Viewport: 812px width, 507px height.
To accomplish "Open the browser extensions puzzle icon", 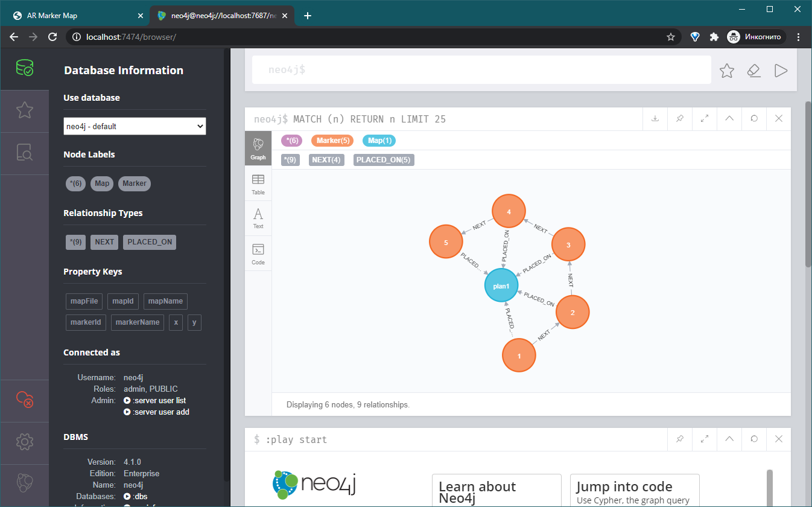I will [x=714, y=37].
